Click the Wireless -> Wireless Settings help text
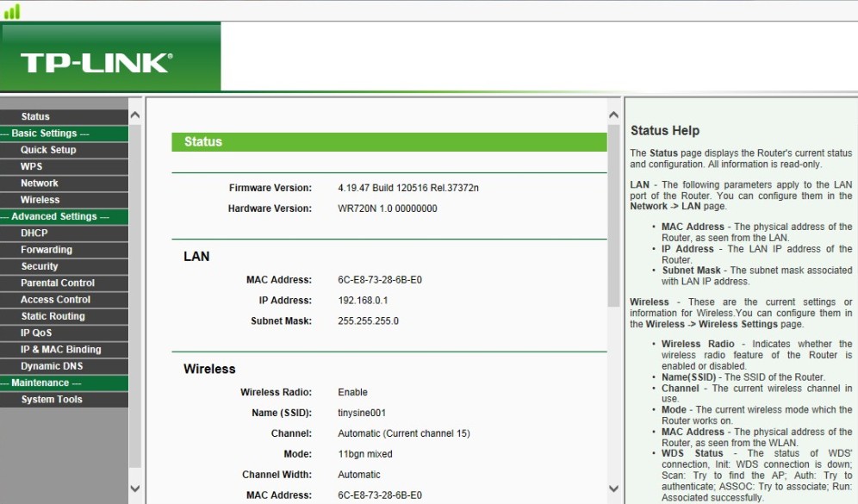The width and height of the screenshot is (858, 504). (712, 324)
